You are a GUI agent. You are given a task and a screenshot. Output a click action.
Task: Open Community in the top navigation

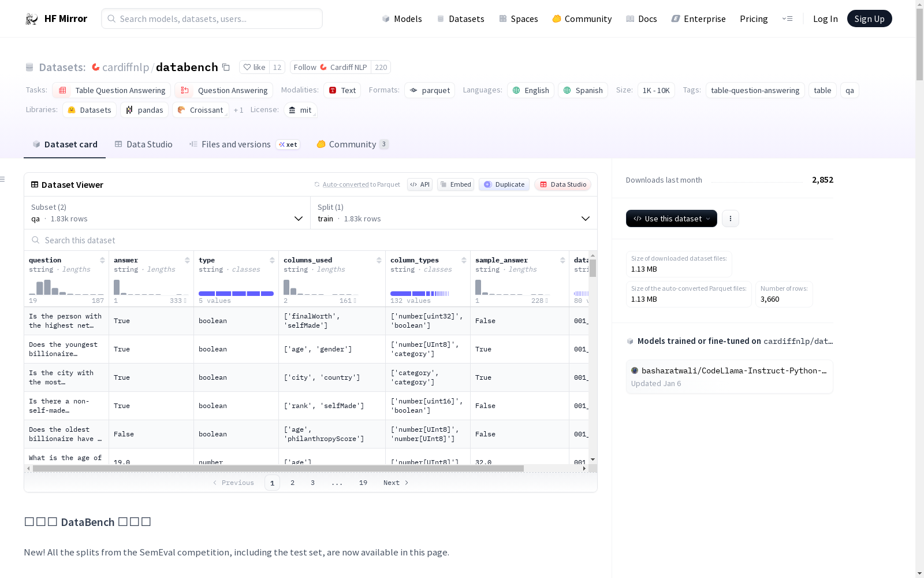coord(582,19)
